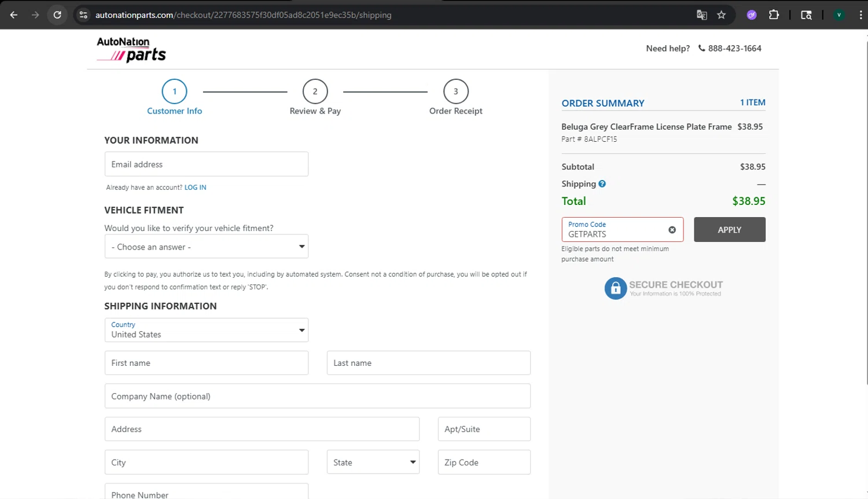Click the Apt/Suite field
The width and height of the screenshot is (868, 499).
[484, 429]
